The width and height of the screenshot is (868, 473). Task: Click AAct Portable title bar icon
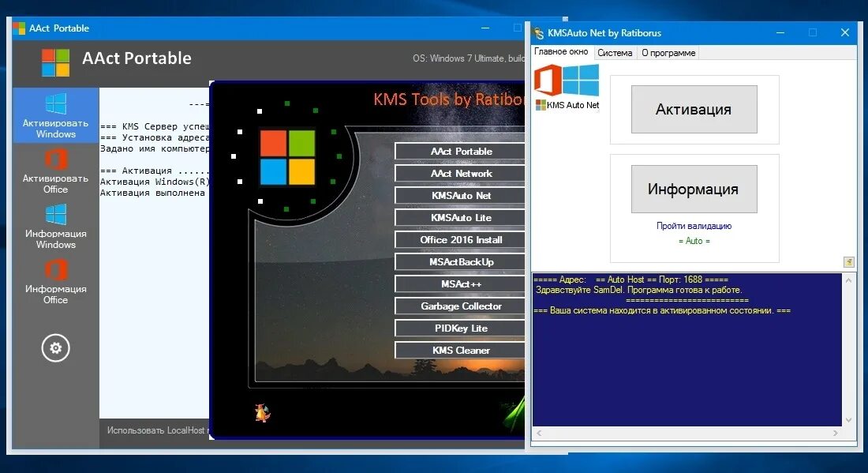coord(19,28)
